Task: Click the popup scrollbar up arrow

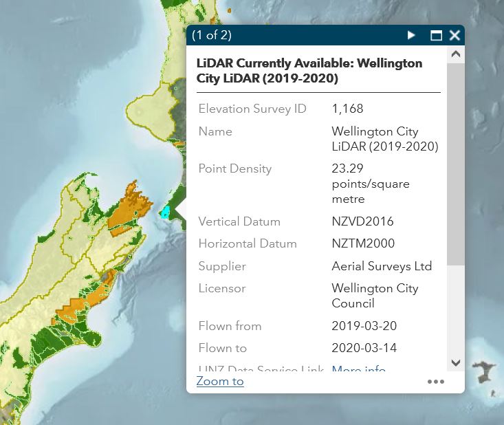Action: click(x=455, y=54)
